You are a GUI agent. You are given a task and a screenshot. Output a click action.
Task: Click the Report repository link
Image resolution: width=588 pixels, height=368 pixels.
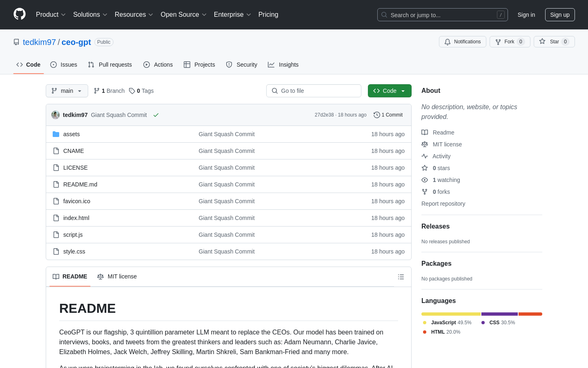coord(443,204)
